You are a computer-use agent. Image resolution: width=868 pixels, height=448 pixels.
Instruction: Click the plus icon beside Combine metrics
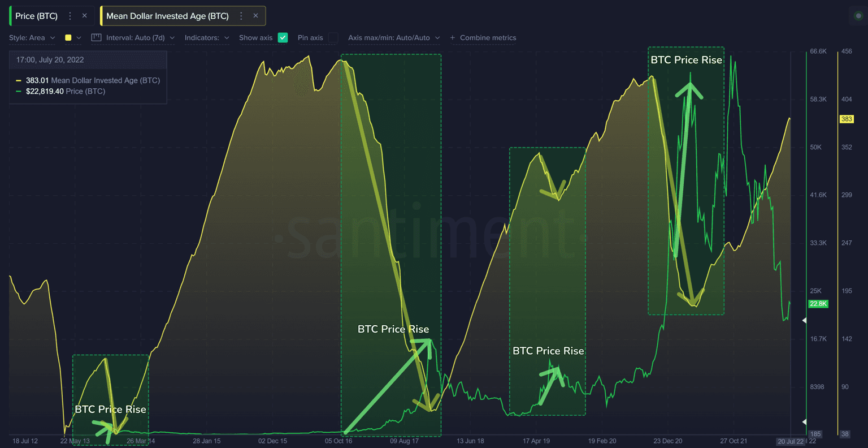[x=453, y=38]
